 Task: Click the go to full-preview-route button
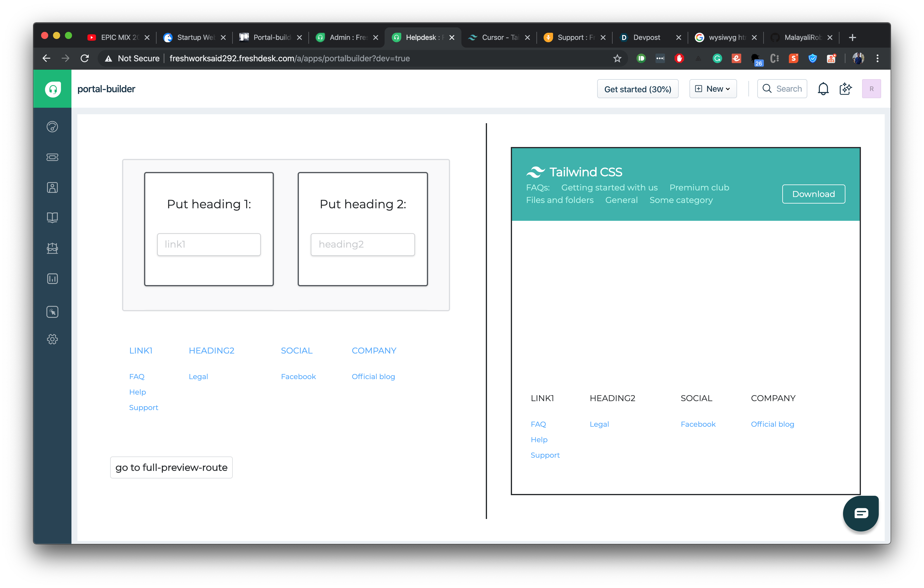(x=171, y=467)
